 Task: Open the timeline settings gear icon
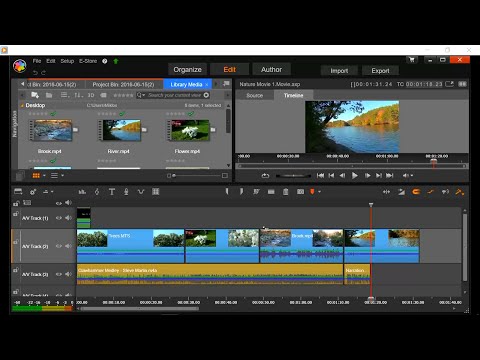[33, 192]
